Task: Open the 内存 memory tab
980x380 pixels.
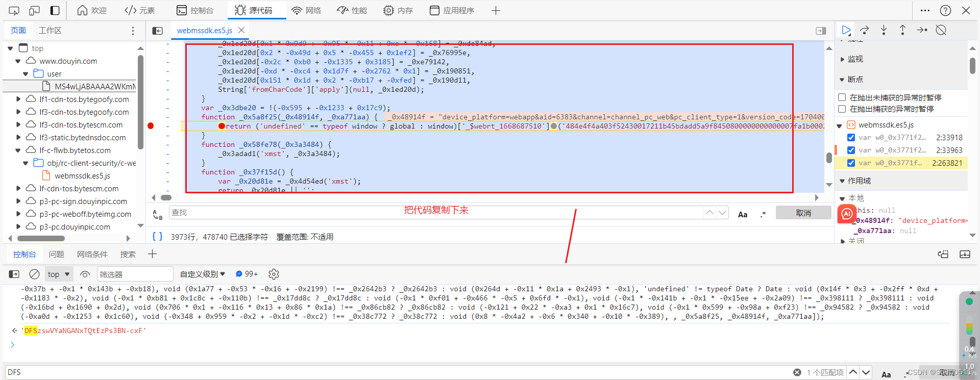Action: coord(398,10)
